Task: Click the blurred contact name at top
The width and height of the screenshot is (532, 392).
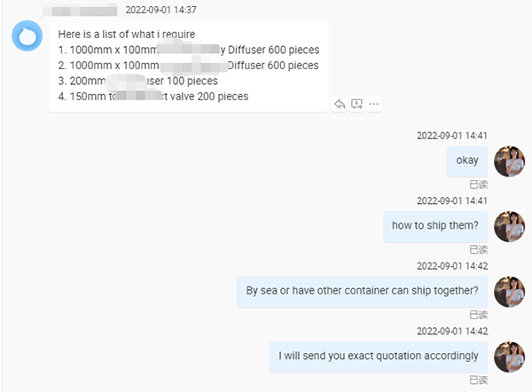Action: pyautogui.click(x=80, y=10)
